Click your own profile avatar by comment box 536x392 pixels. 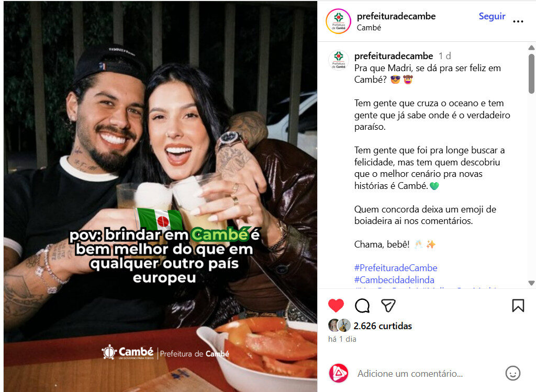339,373
